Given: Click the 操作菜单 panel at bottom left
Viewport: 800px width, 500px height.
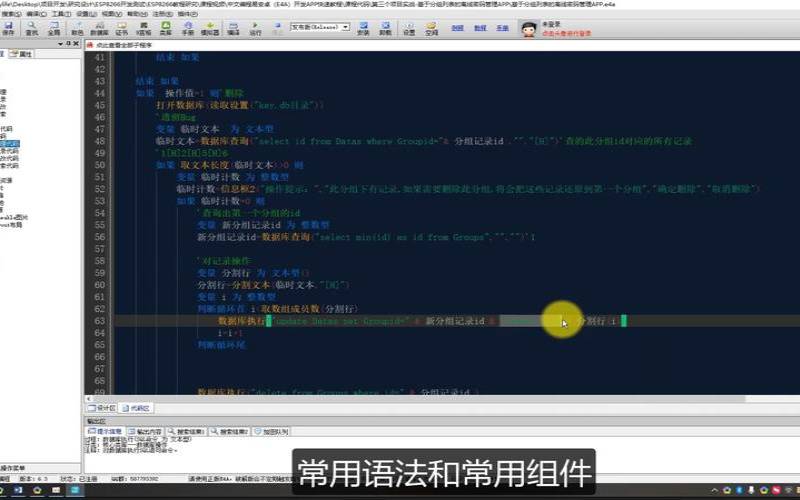Looking at the screenshot, I should point(41,468).
